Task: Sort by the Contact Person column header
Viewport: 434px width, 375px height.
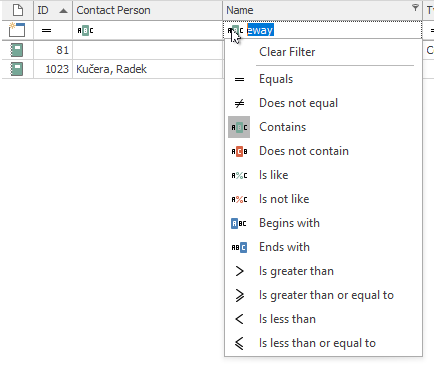Action: pos(148,10)
